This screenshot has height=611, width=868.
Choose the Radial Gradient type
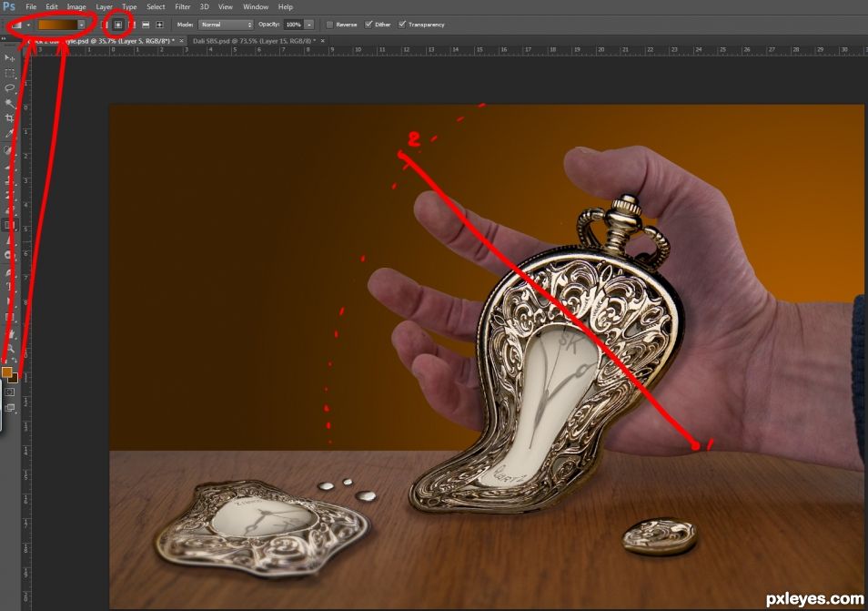point(118,25)
